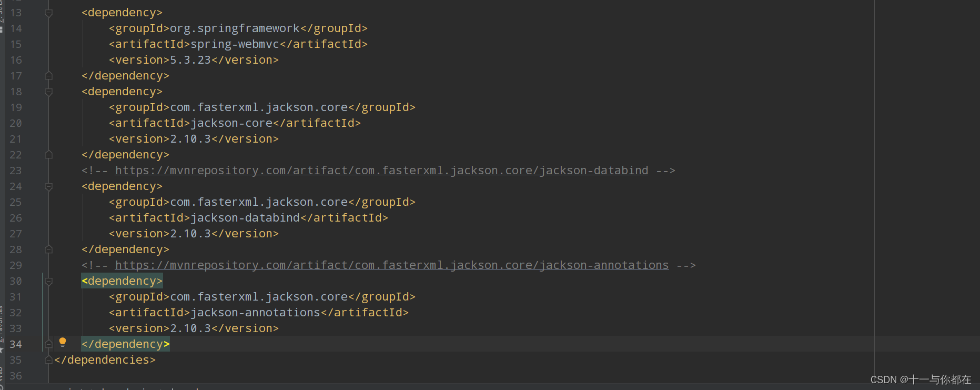The height and width of the screenshot is (390, 980).
Task: Click the fold end marker on line 28
Action: click(x=49, y=249)
